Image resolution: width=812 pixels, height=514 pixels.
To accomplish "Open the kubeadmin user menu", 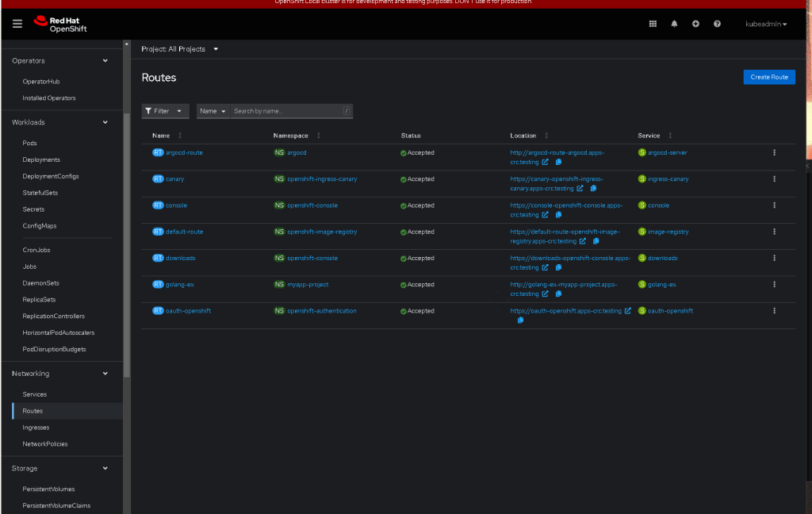I will click(766, 24).
